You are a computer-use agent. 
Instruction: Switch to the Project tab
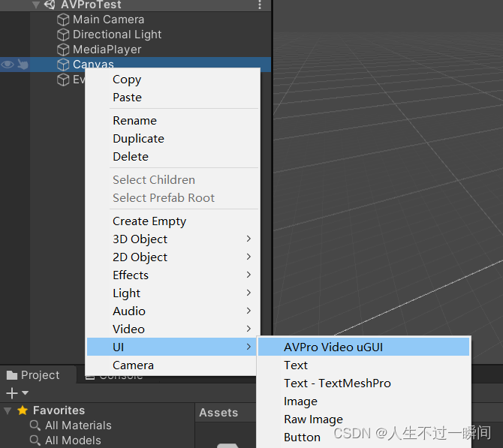point(38,375)
